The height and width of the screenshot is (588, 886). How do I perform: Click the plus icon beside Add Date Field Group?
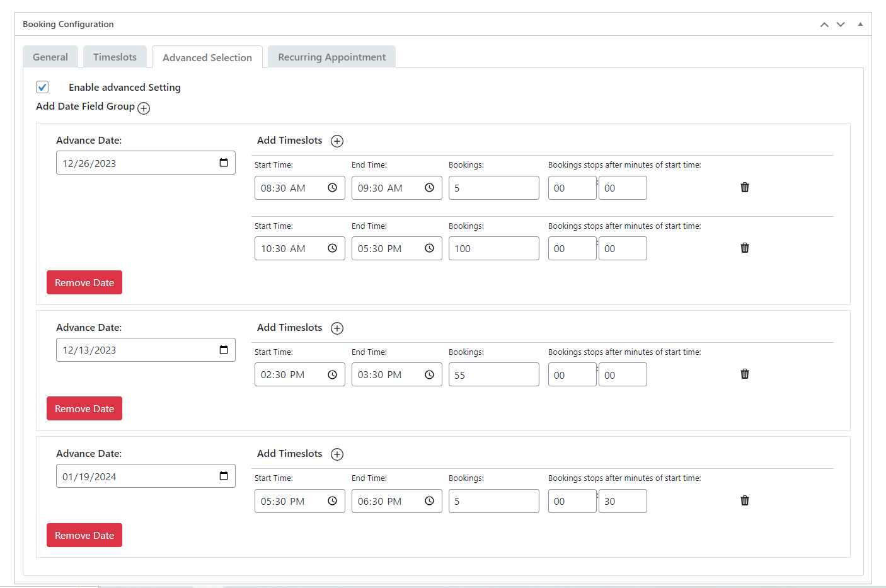tap(144, 108)
